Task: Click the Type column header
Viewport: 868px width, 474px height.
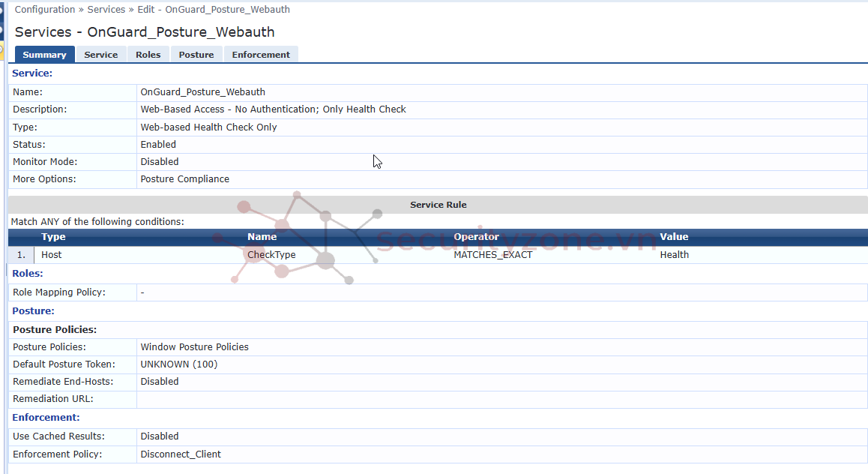Action: (53, 237)
